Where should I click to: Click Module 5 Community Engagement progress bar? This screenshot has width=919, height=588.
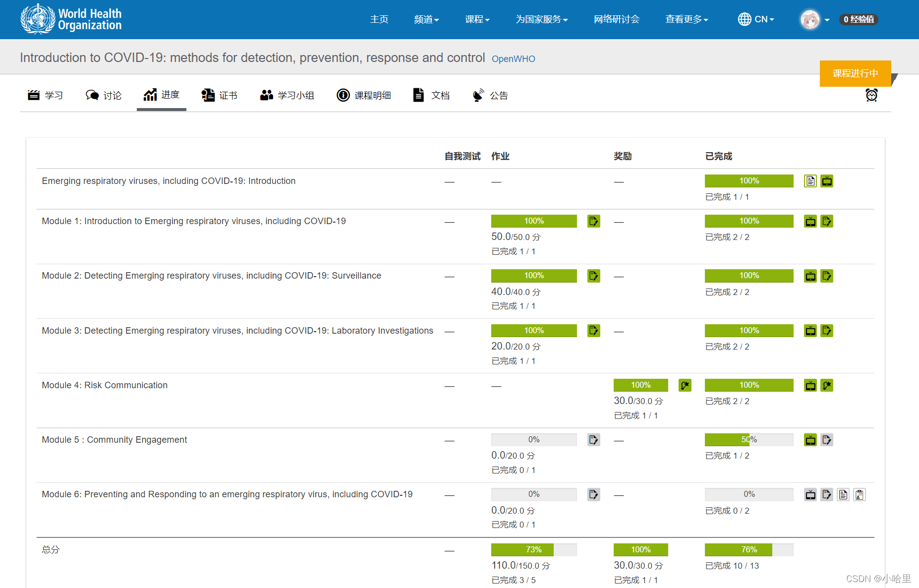click(748, 439)
